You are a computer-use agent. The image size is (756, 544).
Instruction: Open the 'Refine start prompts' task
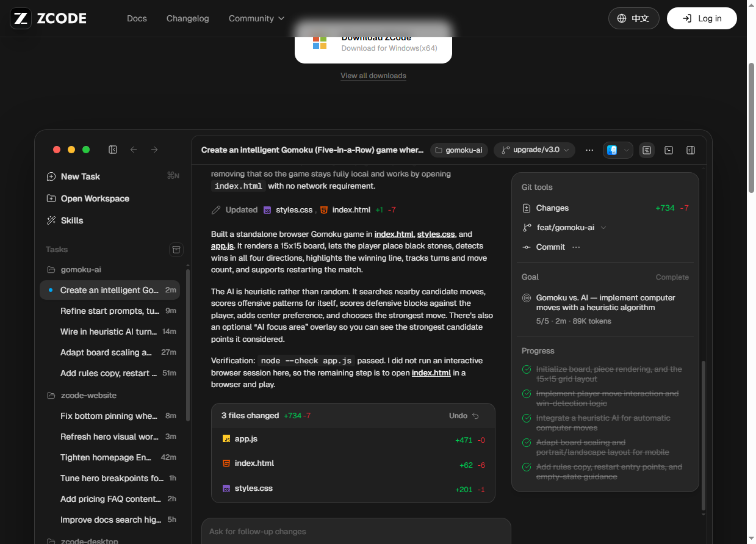(110, 311)
